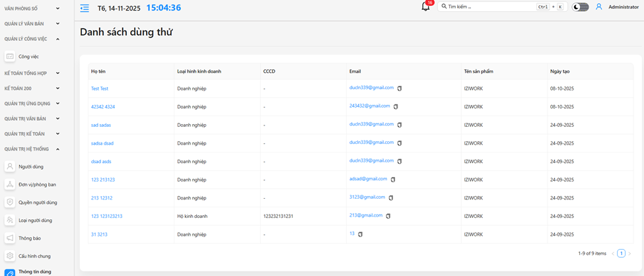This screenshot has height=276, width=644.
Task: Copy the adsad@gmail.com email address
Action: [393, 180]
